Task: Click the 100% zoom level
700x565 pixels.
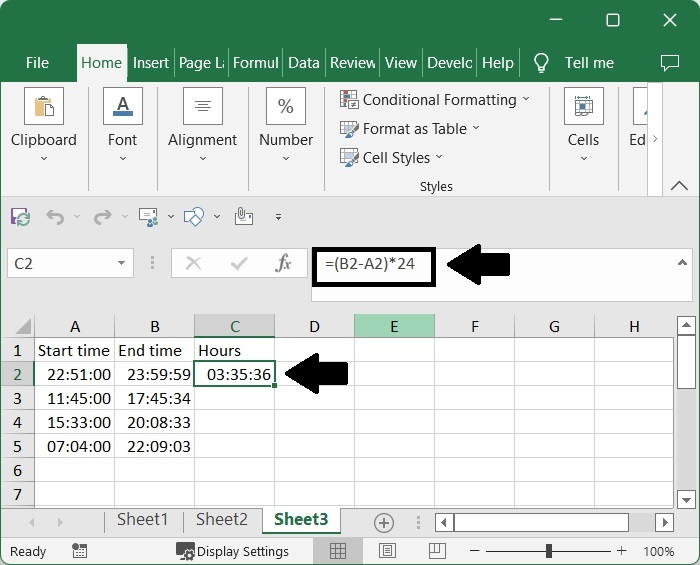Action: pyautogui.click(x=658, y=552)
